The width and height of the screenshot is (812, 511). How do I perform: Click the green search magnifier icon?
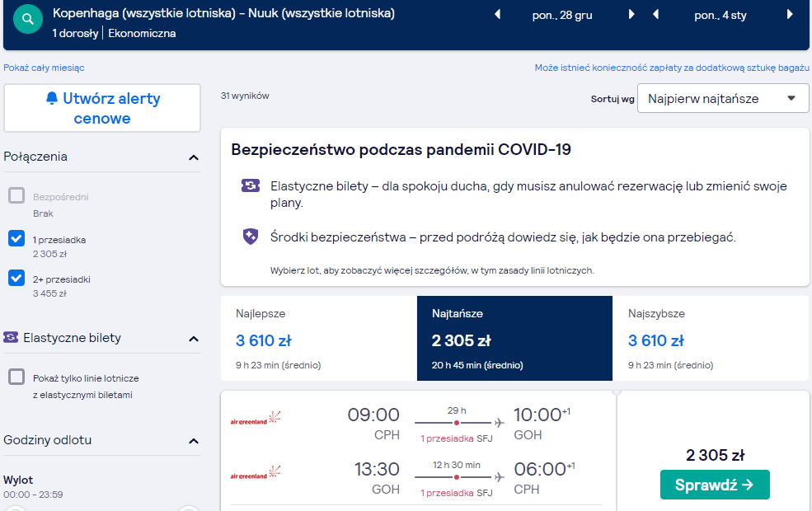coord(28,19)
